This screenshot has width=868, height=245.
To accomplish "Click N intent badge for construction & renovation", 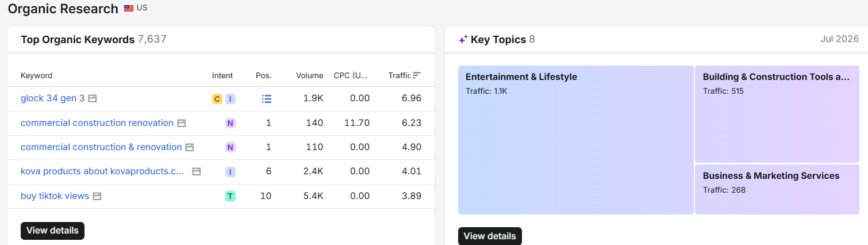I will (x=231, y=147).
